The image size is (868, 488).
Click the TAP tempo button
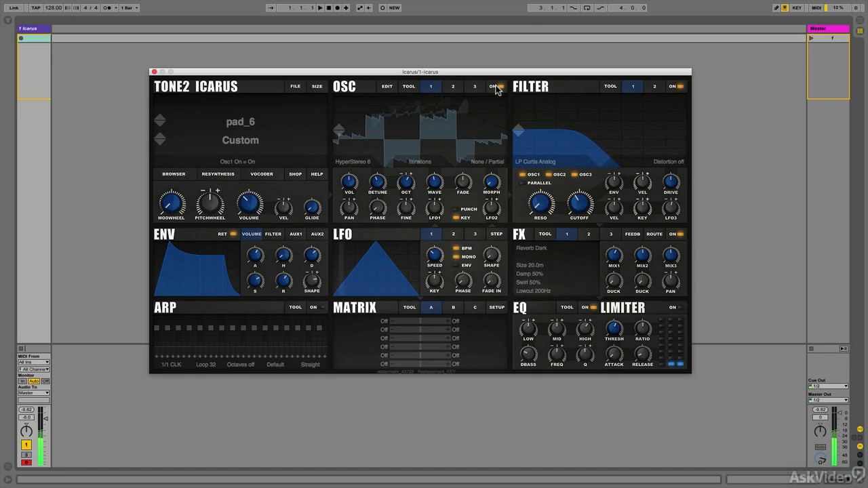(x=36, y=8)
